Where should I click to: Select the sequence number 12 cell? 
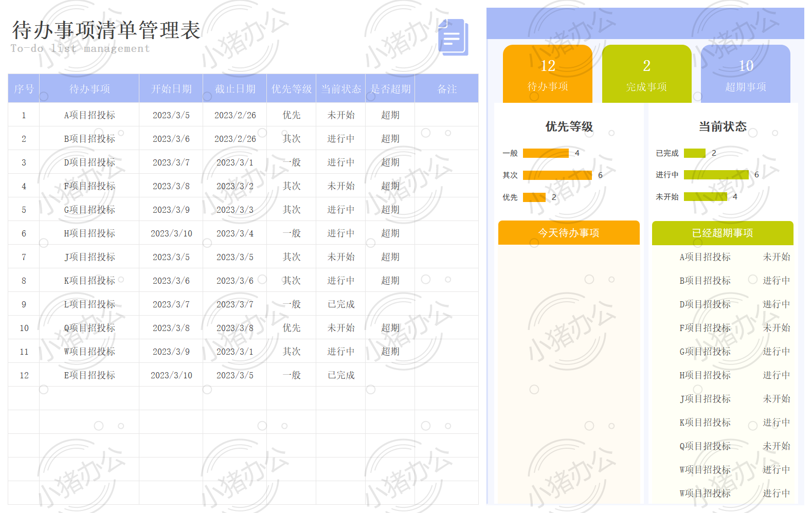24,375
